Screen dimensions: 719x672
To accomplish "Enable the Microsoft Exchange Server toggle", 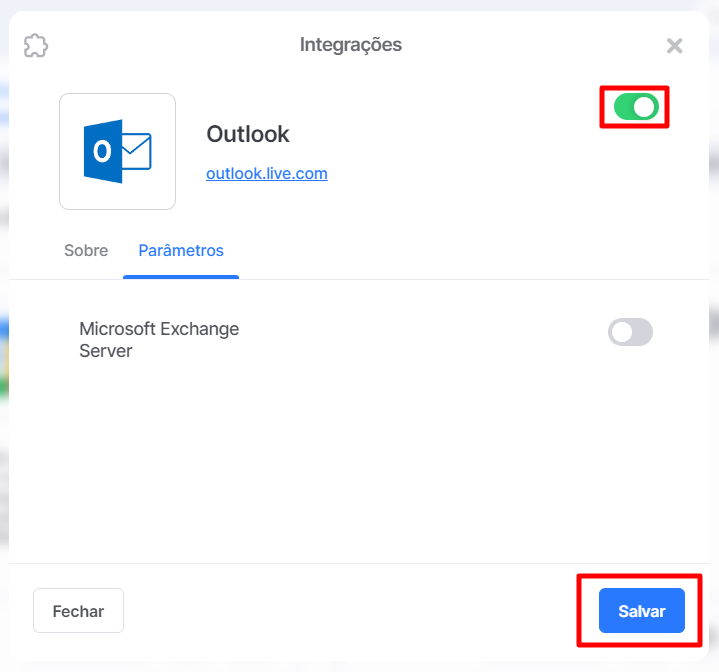I will 630,332.
